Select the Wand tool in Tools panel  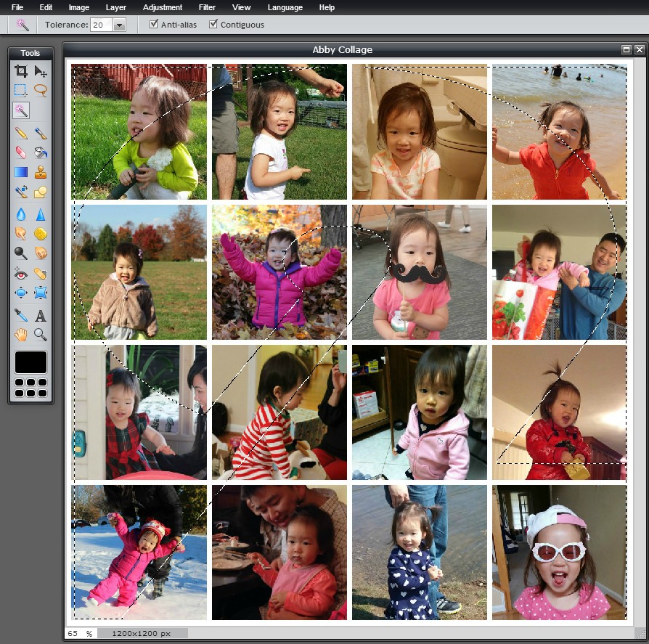coord(21,110)
